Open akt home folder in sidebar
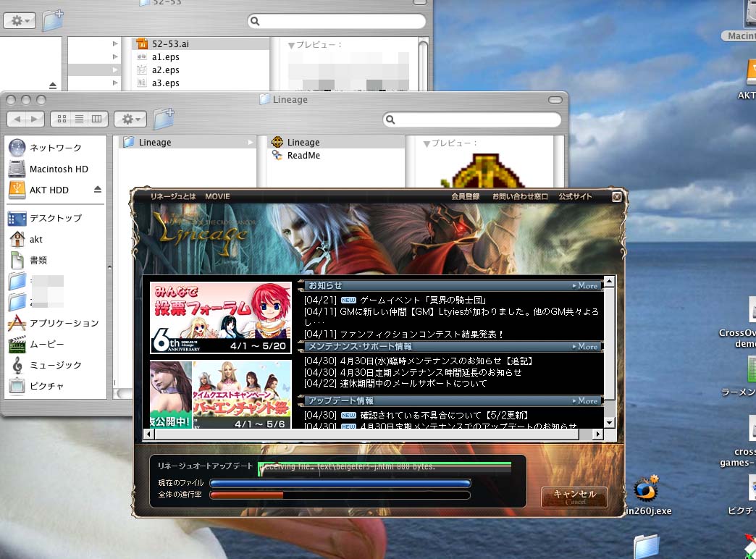Image resolution: width=756 pixels, height=559 pixels. [26, 239]
